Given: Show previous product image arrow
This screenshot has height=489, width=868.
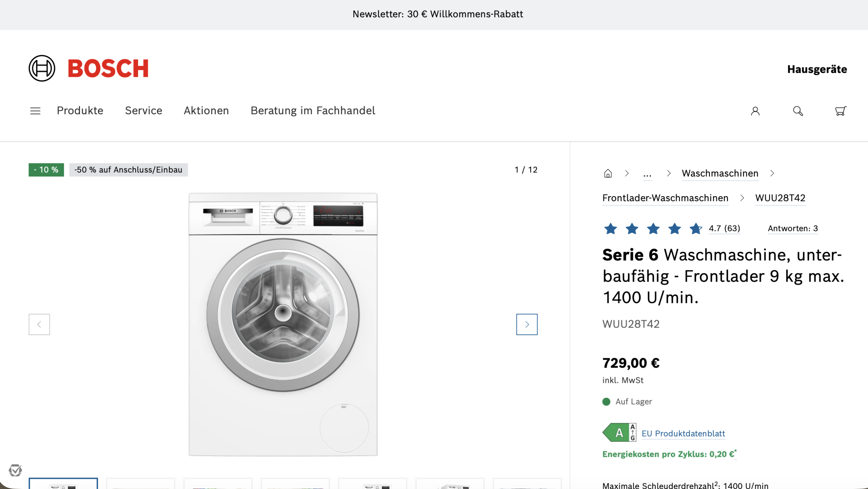Looking at the screenshot, I should pyautogui.click(x=39, y=324).
